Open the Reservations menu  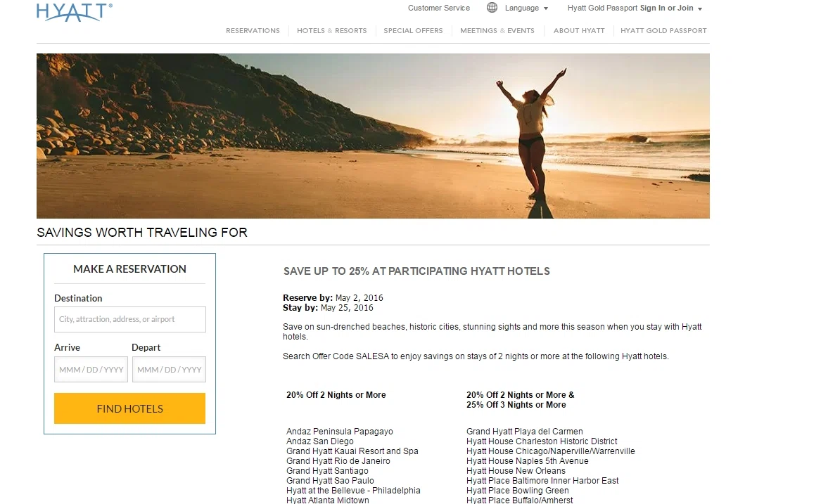(253, 30)
